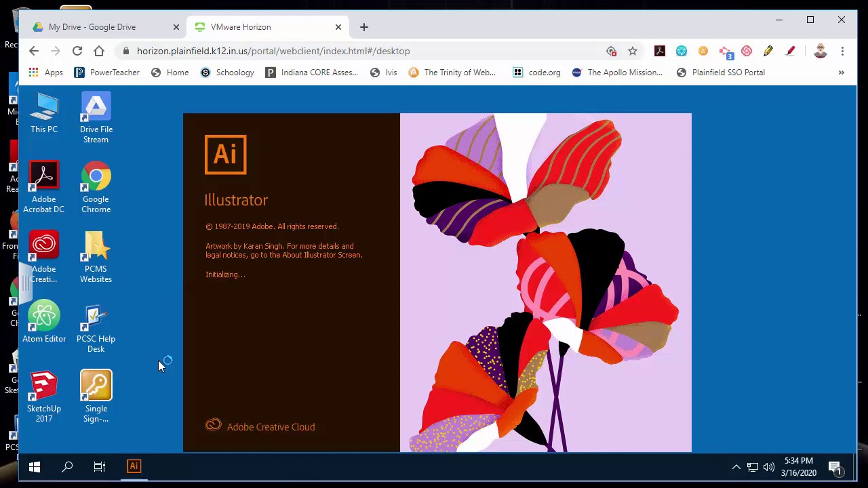Open The Apollo Mission bookmark

(x=617, y=73)
